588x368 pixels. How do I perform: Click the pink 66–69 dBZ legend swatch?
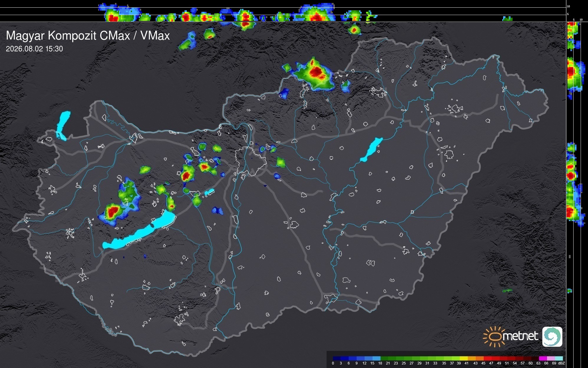(551, 358)
